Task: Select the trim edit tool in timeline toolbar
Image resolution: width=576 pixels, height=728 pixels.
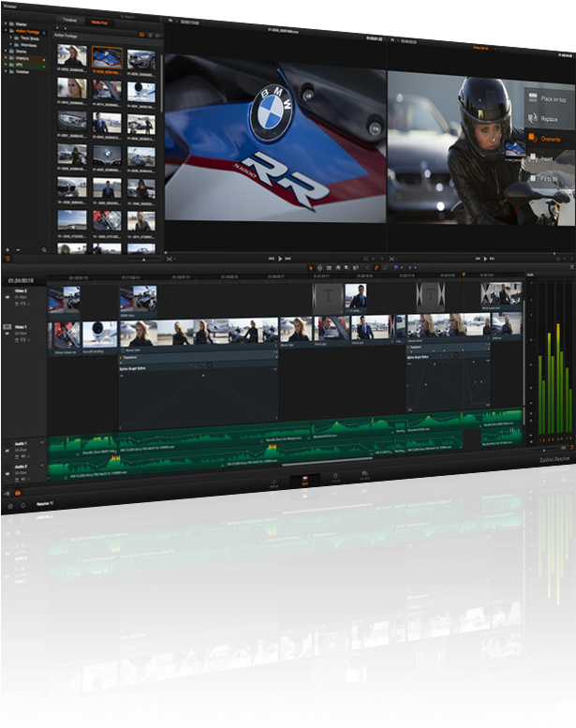Action: (x=319, y=267)
